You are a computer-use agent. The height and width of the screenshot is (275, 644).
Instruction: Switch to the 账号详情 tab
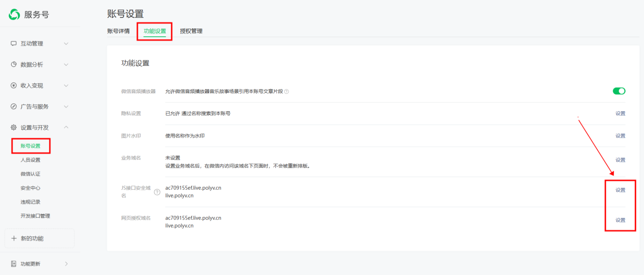click(118, 31)
